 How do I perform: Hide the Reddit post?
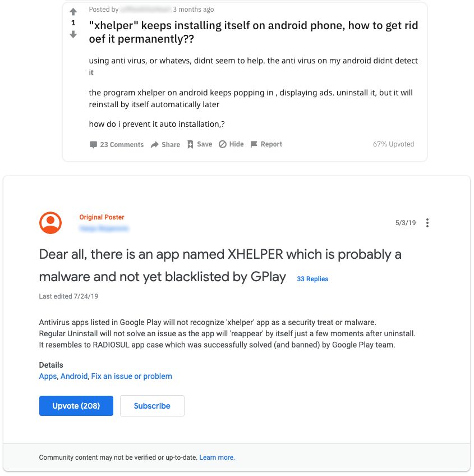[x=231, y=144]
